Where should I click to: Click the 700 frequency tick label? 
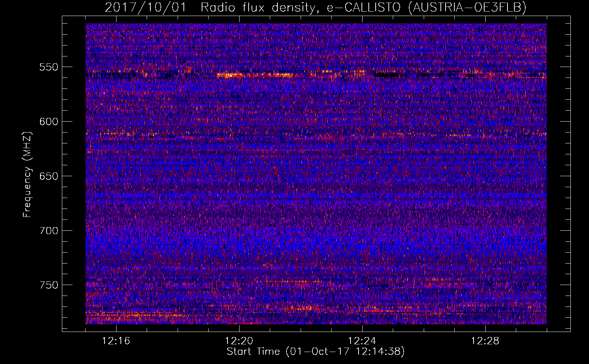point(48,231)
